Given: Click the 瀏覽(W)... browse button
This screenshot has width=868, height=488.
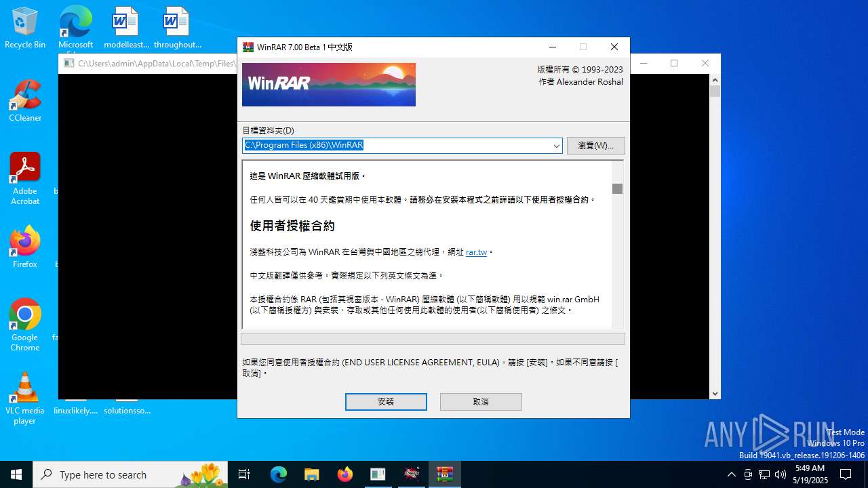Looking at the screenshot, I should [x=595, y=146].
